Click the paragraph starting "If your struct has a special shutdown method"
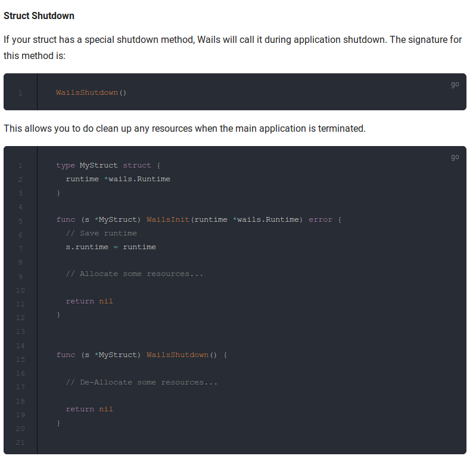The height and width of the screenshot is (462, 476). click(232, 48)
